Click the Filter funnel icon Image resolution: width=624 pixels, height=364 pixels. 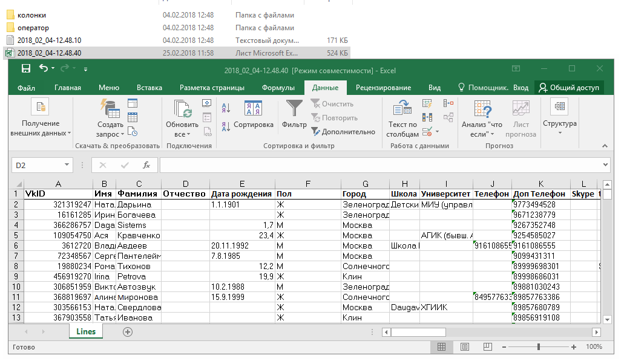(x=294, y=109)
